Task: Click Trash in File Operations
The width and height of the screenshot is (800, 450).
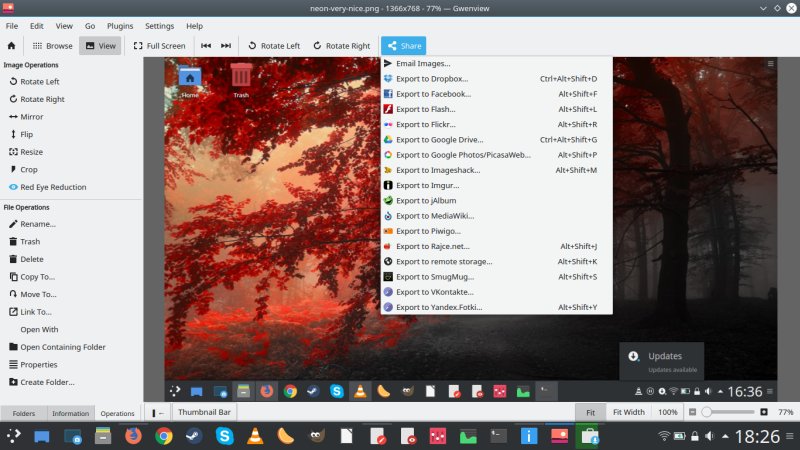Action: [x=24, y=241]
